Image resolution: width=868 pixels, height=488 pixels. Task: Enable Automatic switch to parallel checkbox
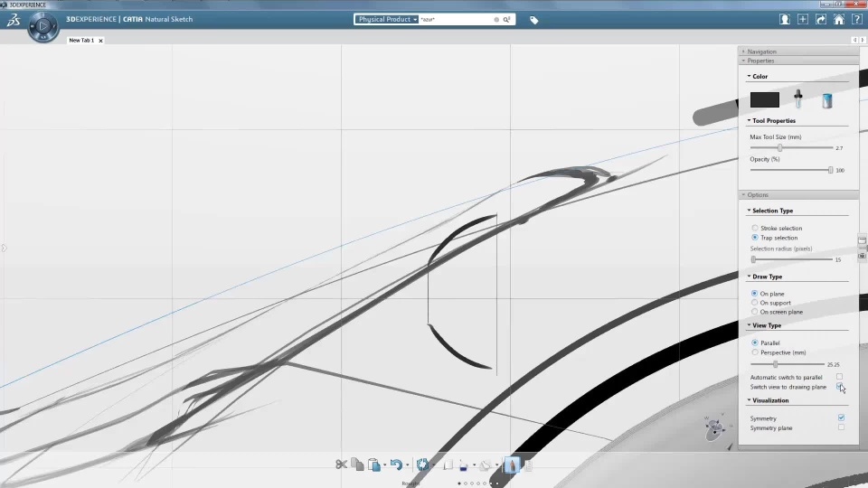tap(839, 377)
